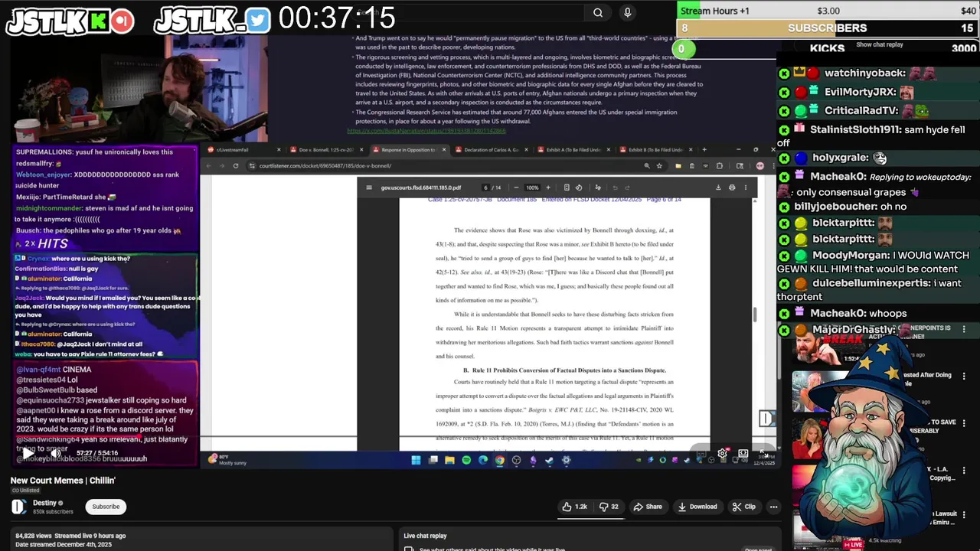Open the Windows Start button in taskbar
Viewport: 980px width, 551px height.
pos(416,460)
